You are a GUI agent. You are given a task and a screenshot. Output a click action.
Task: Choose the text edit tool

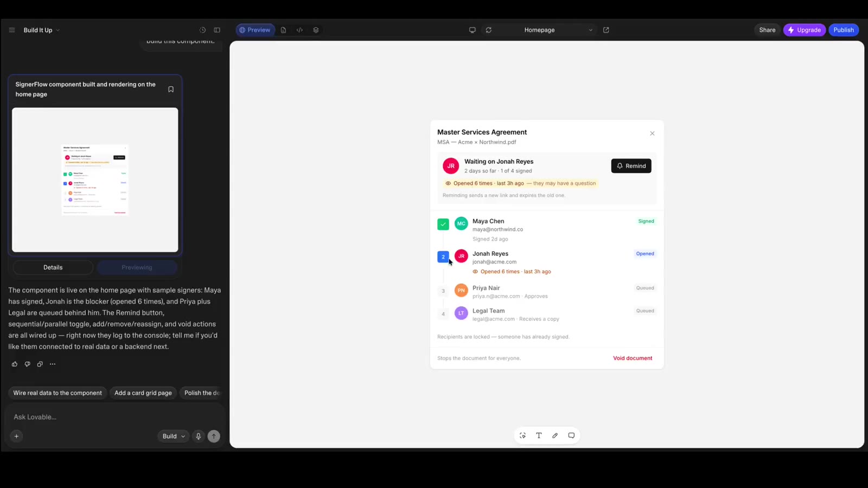pyautogui.click(x=539, y=435)
